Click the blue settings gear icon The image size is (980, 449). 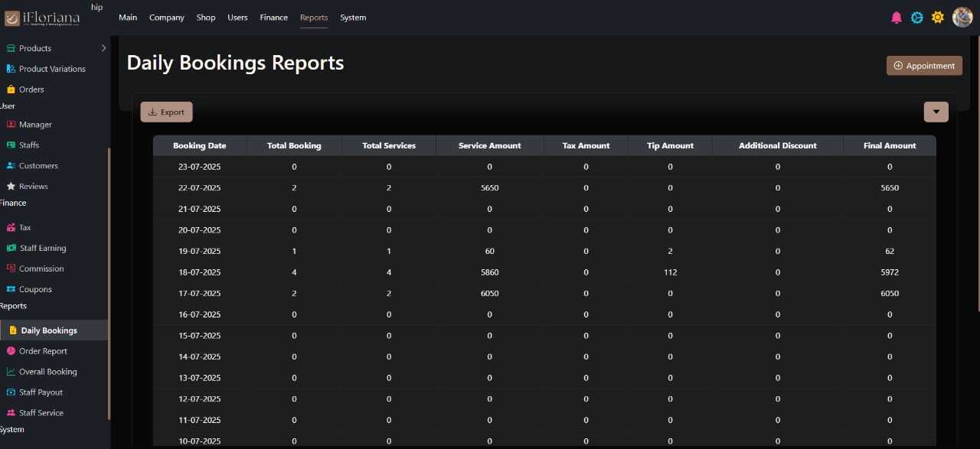point(917,18)
